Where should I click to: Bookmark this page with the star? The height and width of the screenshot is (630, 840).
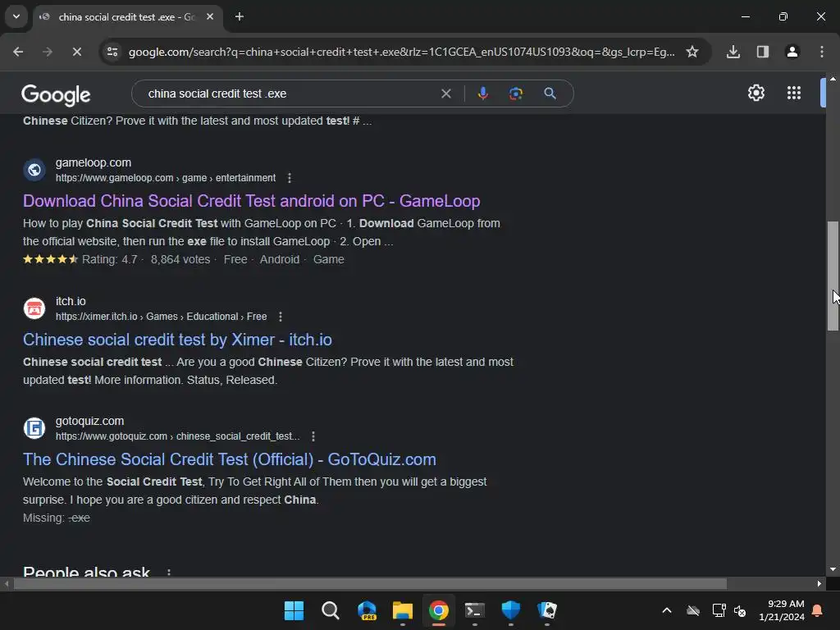pyautogui.click(x=692, y=52)
